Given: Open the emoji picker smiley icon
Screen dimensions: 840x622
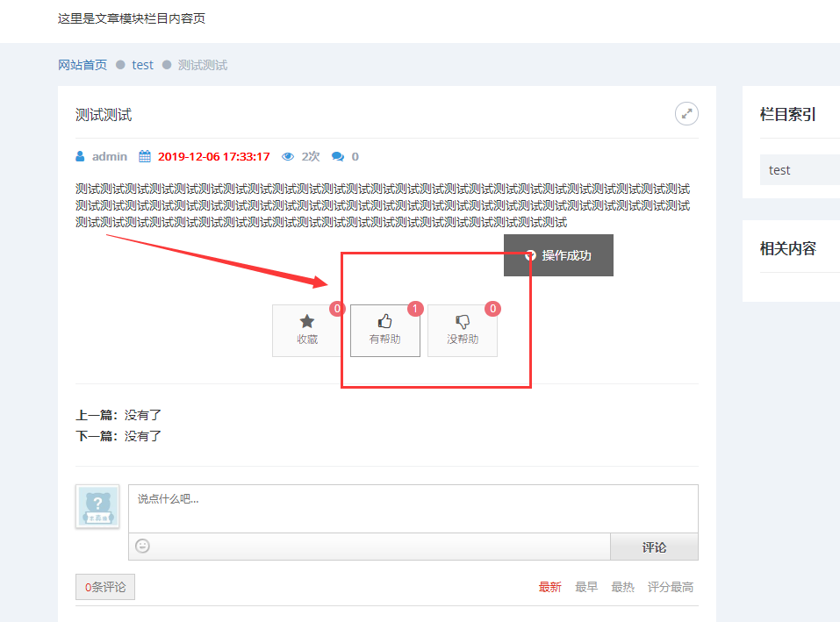Looking at the screenshot, I should pyautogui.click(x=142, y=546).
